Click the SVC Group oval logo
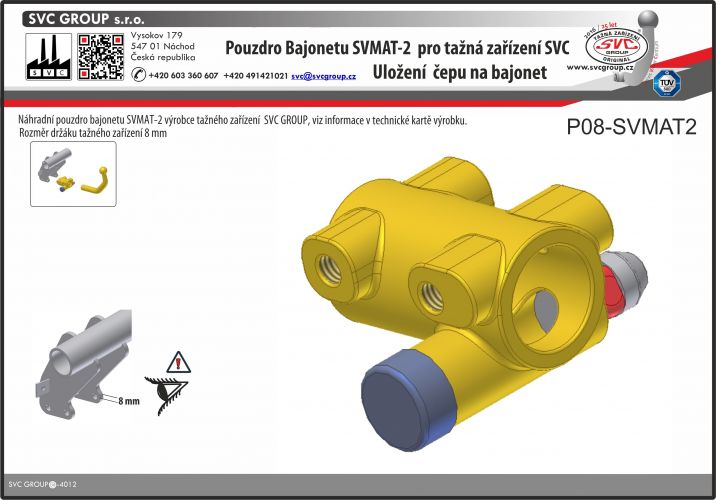 coord(616,46)
